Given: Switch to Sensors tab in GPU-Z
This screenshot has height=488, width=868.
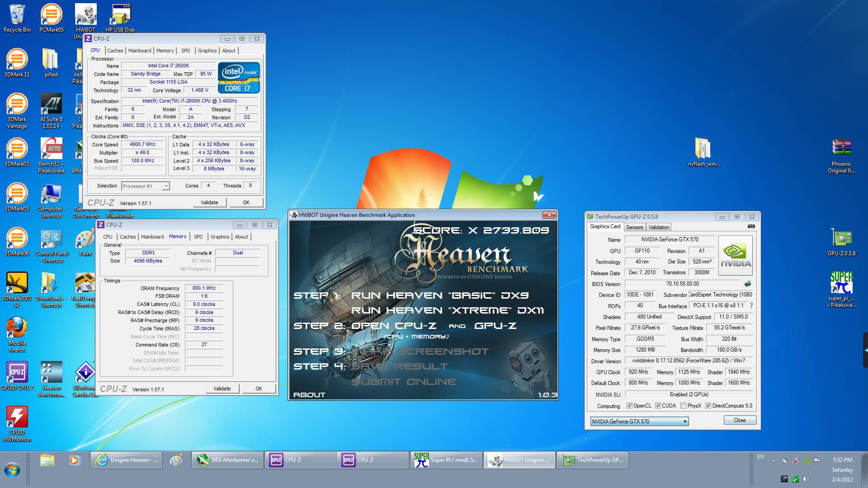Looking at the screenshot, I should 634,227.
